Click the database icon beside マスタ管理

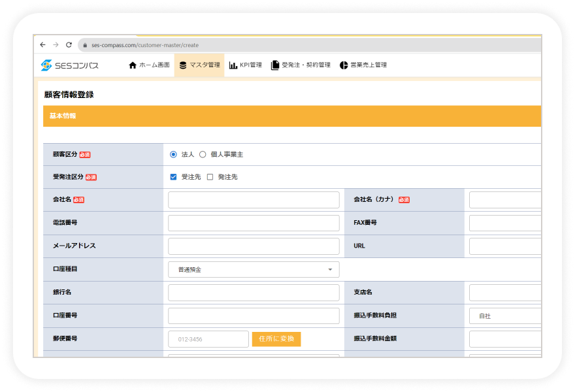(x=183, y=65)
